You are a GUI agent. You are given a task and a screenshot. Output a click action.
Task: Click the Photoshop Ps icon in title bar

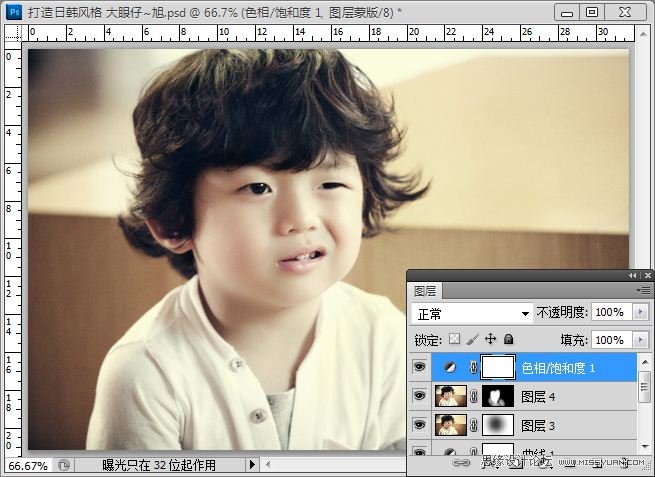[x=14, y=12]
